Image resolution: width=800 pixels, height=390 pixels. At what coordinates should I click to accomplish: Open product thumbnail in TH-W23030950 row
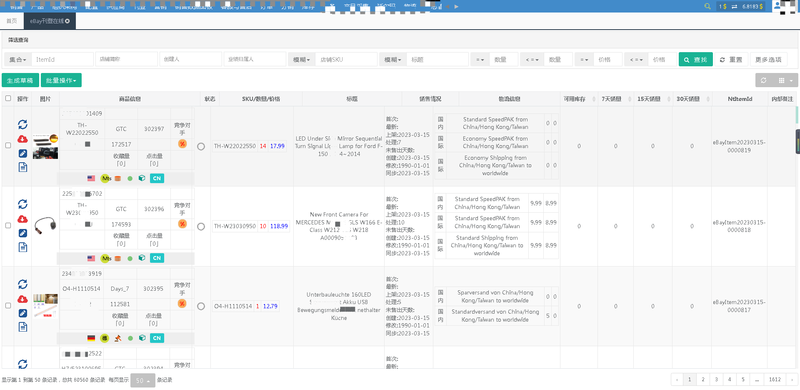(x=45, y=225)
